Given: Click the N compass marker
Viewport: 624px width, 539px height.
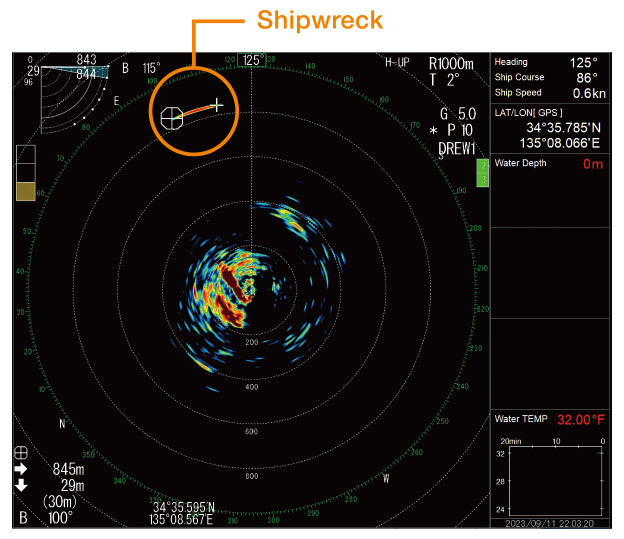Looking at the screenshot, I should (x=62, y=424).
